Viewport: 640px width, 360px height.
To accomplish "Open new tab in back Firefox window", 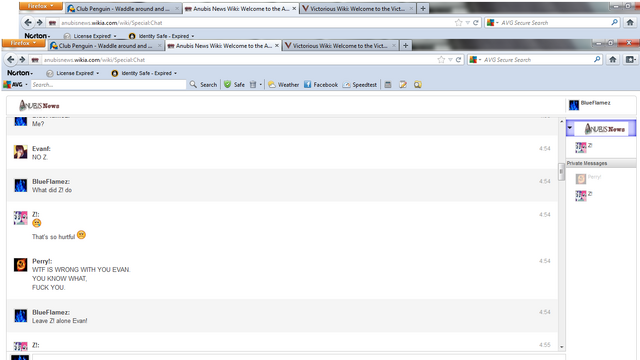I will click(423, 8).
